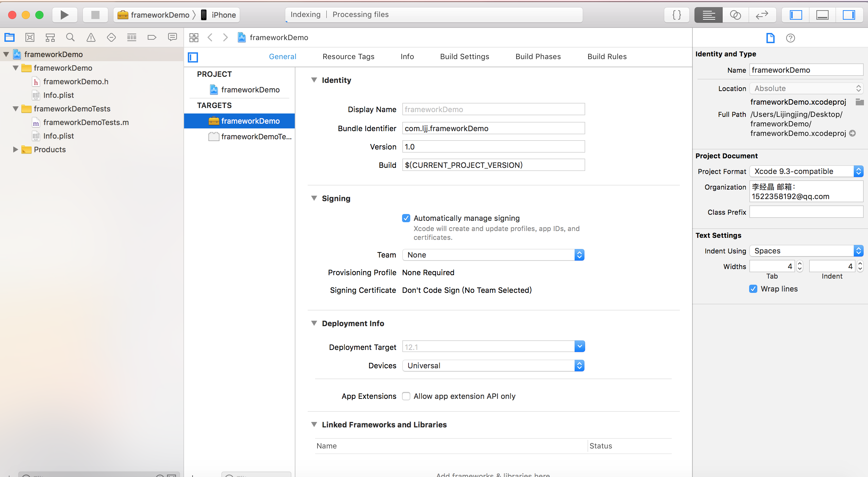Select the iPhone run destination
The image size is (868, 477).
223,15
